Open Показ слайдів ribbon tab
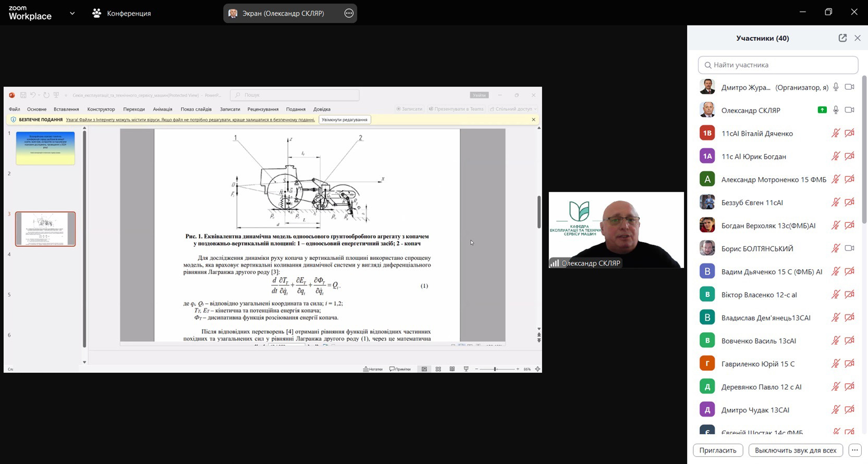 coord(196,109)
